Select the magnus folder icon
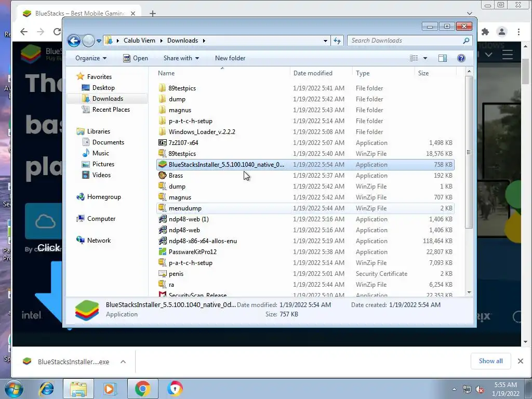 (x=163, y=110)
